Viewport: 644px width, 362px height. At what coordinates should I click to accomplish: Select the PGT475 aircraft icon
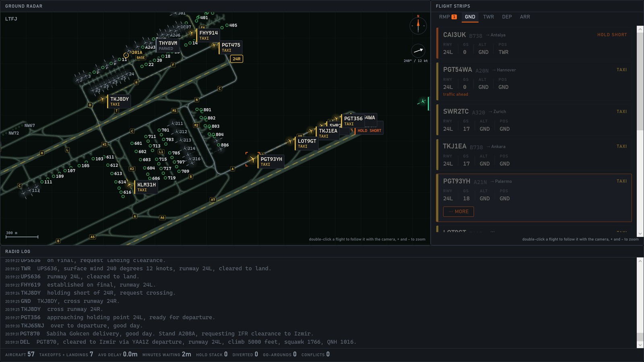pos(214,45)
